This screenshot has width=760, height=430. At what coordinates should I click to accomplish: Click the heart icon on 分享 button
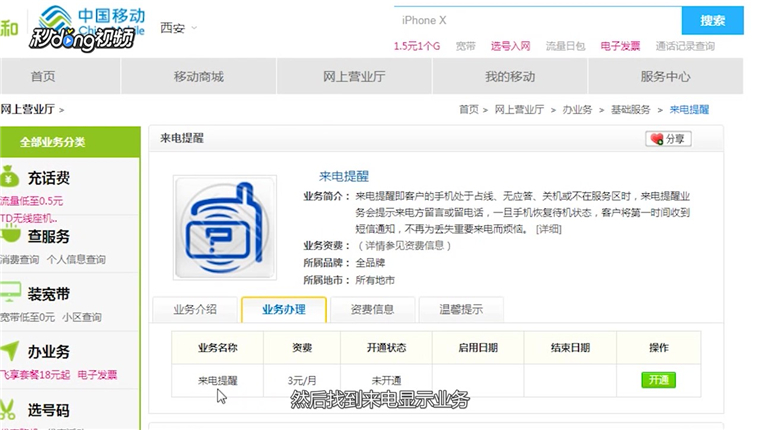pos(657,139)
